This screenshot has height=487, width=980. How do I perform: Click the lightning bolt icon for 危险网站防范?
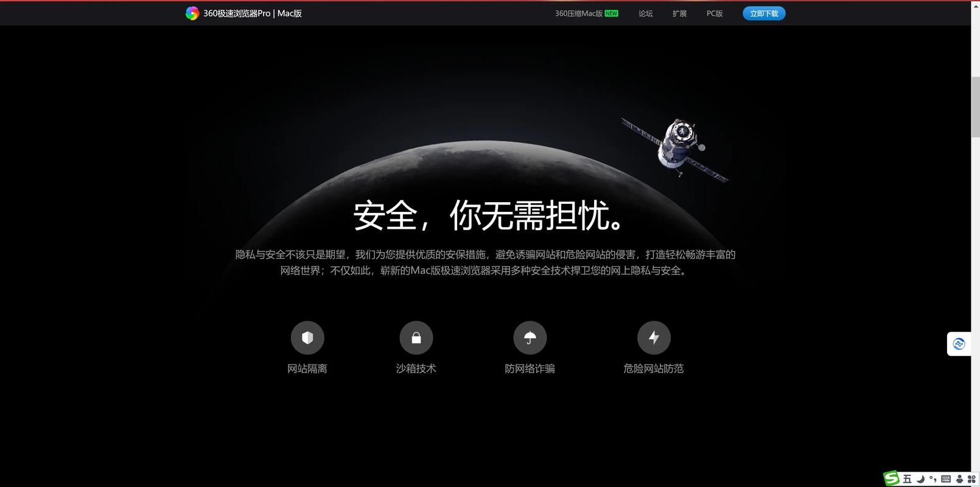654,338
